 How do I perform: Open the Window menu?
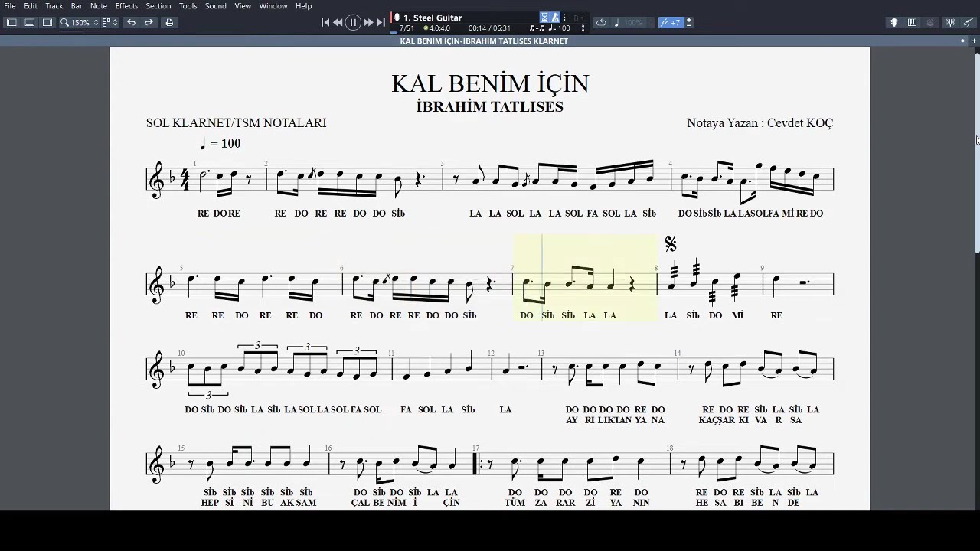tap(273, 5)
